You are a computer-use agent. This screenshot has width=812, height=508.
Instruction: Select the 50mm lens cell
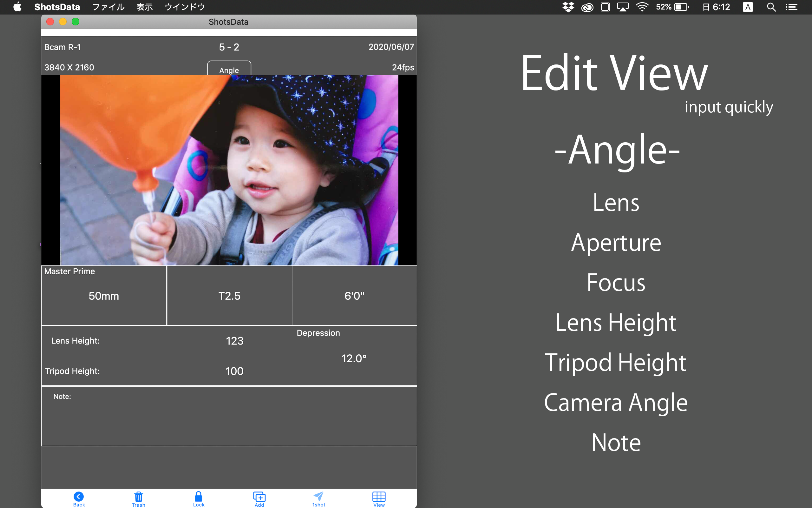(x=104, y=296)
